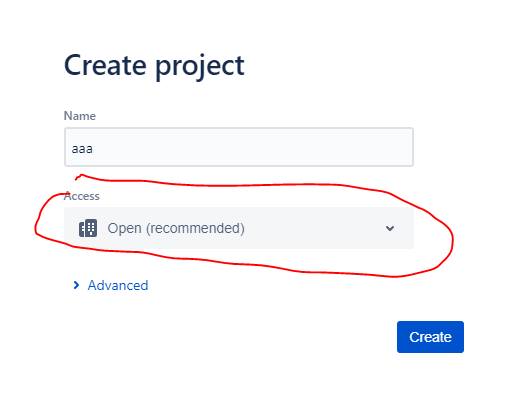529x407 pixels.
Task: Click the Create project heading
Action: pos(154,66)
